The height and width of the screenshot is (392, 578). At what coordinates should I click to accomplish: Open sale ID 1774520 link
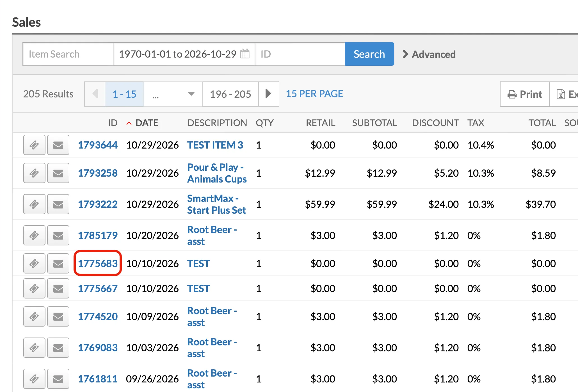click(x=98, y=316)
